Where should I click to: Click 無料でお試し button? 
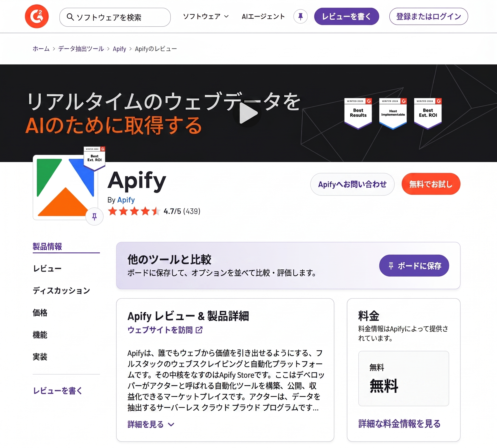431,184
